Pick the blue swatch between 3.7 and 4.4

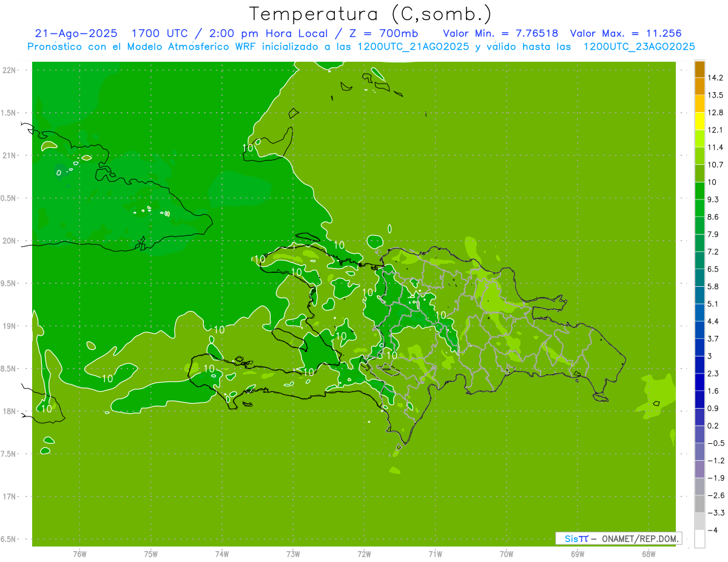(x=699, y=330)
